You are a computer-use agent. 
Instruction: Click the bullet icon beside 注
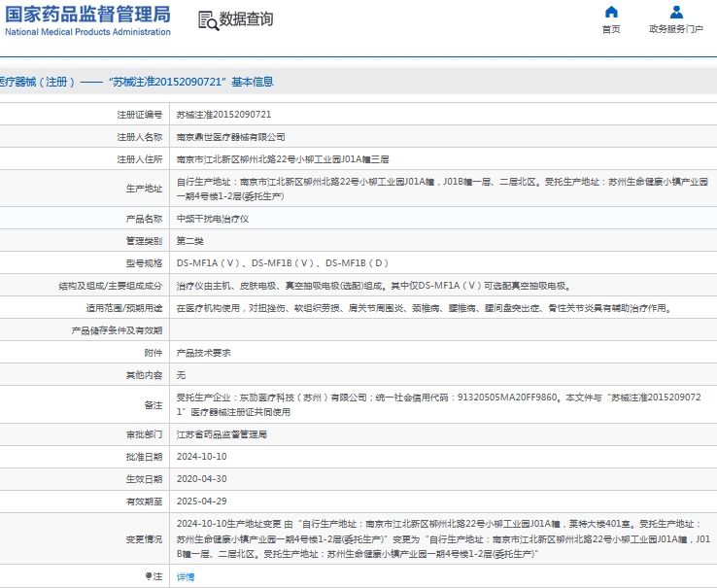pos(148,576)
